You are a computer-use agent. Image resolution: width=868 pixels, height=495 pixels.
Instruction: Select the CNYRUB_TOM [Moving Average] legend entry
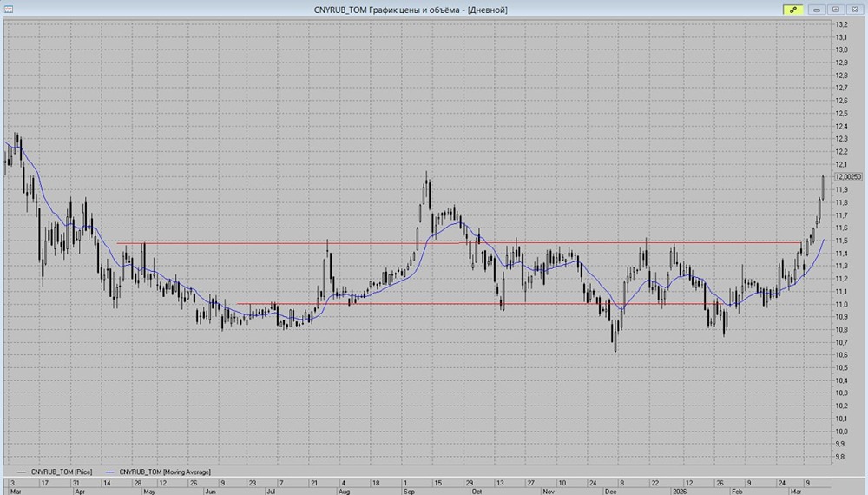pyautogui.click(x=165, y=470)
